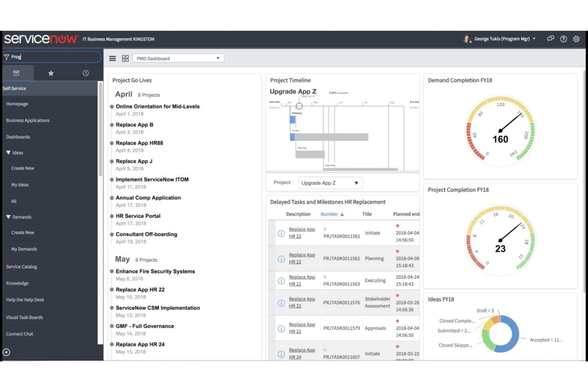This screenshot has width=588, height=392.
Task: Click GMF - Full Governance project entry
Action: click(x=145, y=326)
